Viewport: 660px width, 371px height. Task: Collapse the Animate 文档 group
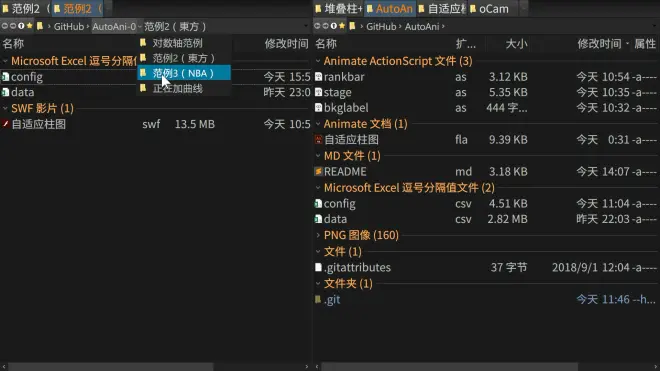click(x=318, y=124)
